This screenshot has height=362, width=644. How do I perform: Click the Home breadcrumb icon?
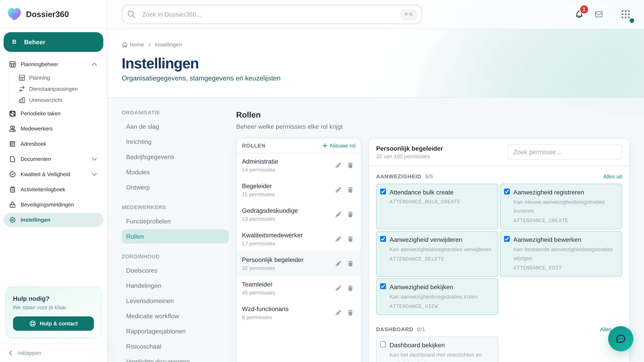point(125,45)
